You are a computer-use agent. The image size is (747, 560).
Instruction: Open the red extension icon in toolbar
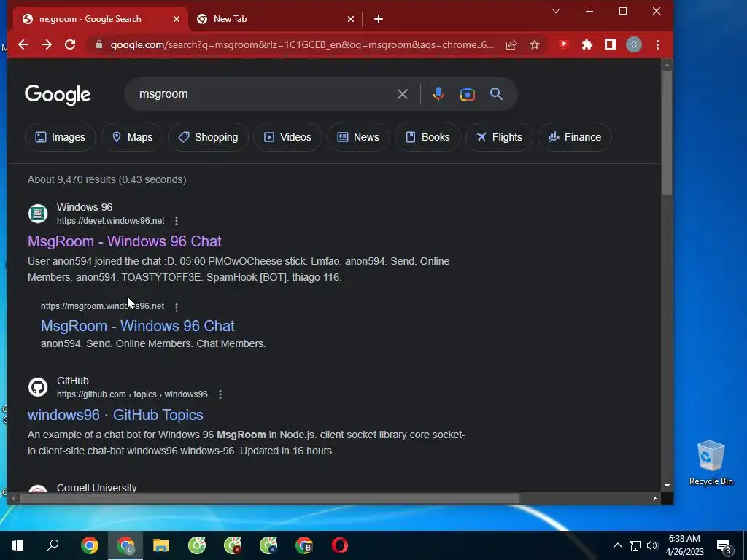tap(564, 44)
